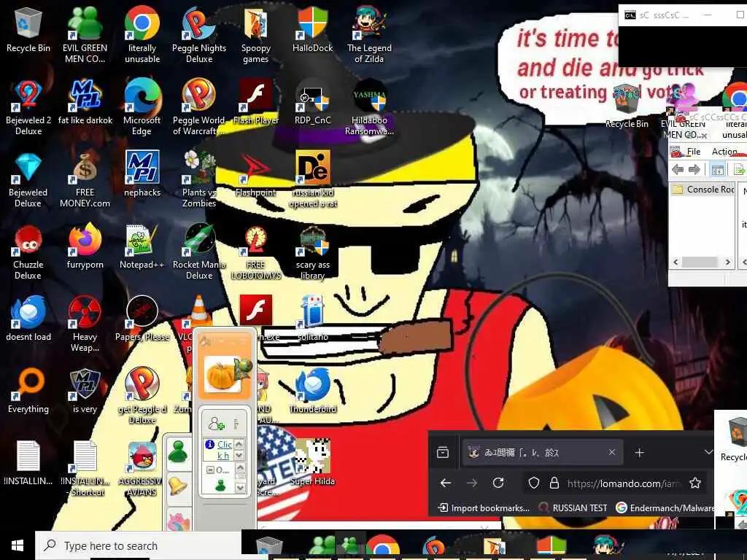The image size is (747, 560).
Task: Click Type here to search box
Action: coord(138,545)
